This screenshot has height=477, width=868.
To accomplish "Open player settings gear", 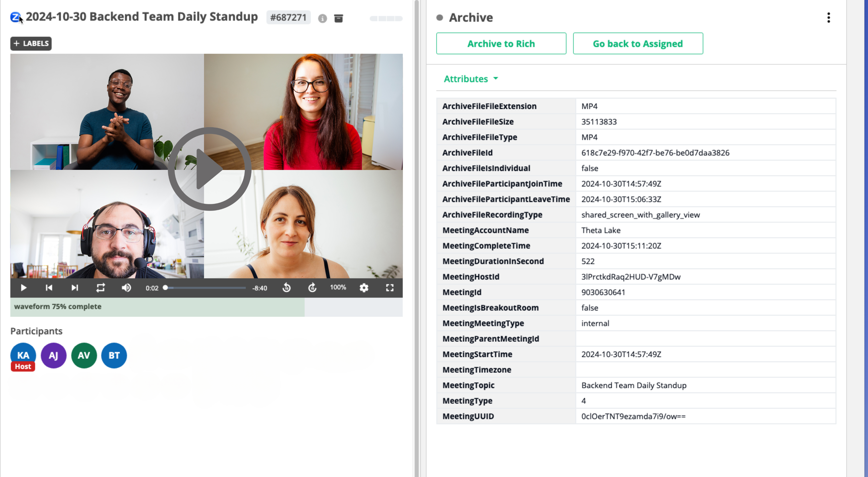I will pos(364,288).
